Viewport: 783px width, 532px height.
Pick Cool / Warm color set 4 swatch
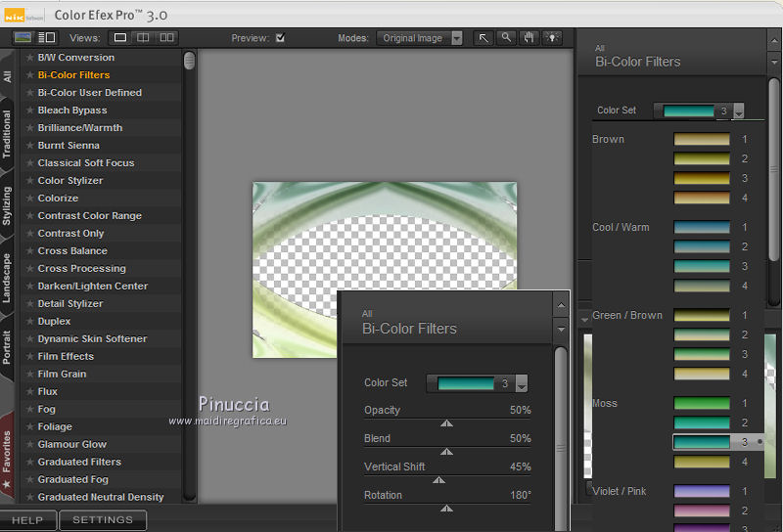702,286
